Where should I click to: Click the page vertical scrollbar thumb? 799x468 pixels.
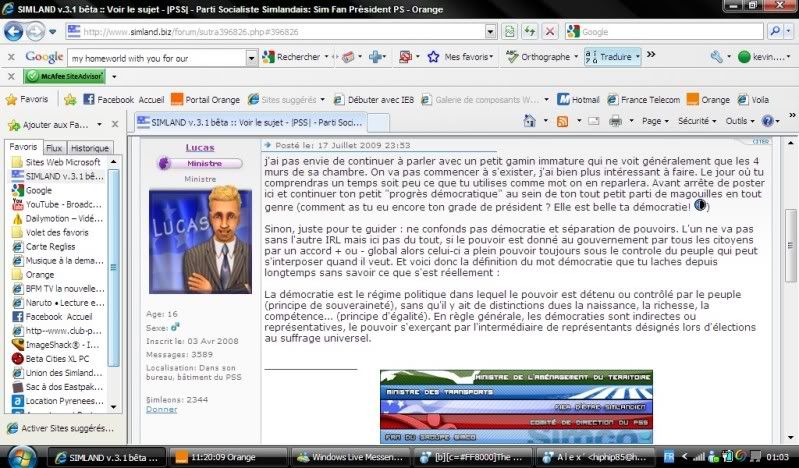790,245
